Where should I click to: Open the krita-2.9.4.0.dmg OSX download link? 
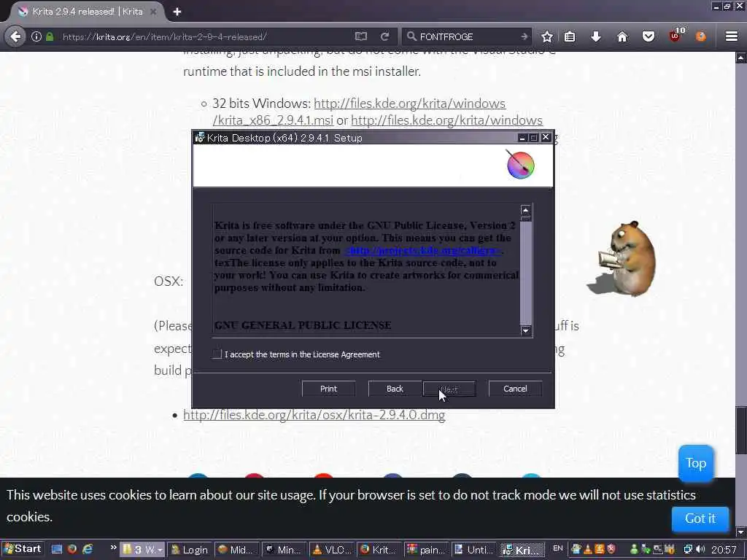tap(314, 415)
